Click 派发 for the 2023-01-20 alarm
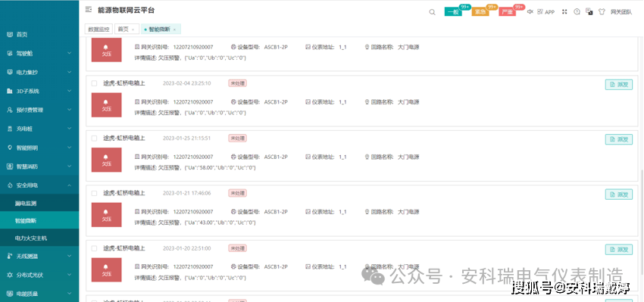 click(619, 250)
